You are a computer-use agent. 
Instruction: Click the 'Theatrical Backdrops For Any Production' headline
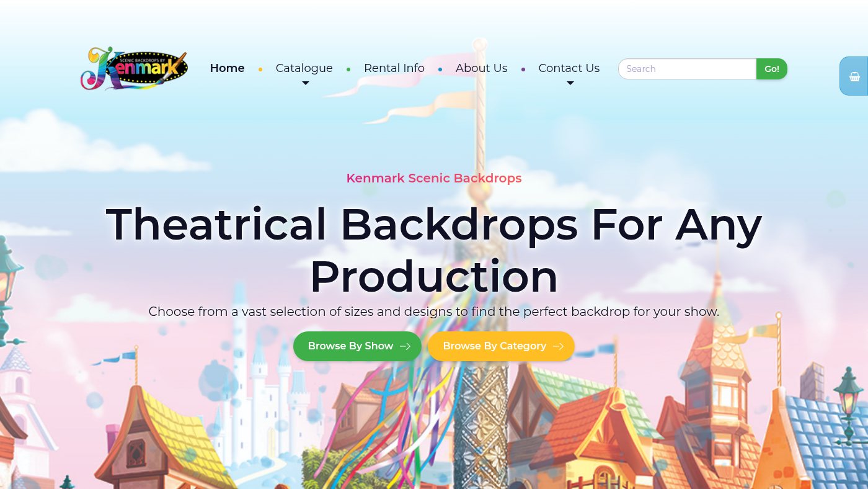pyautogui.click(x=434, y=250)
